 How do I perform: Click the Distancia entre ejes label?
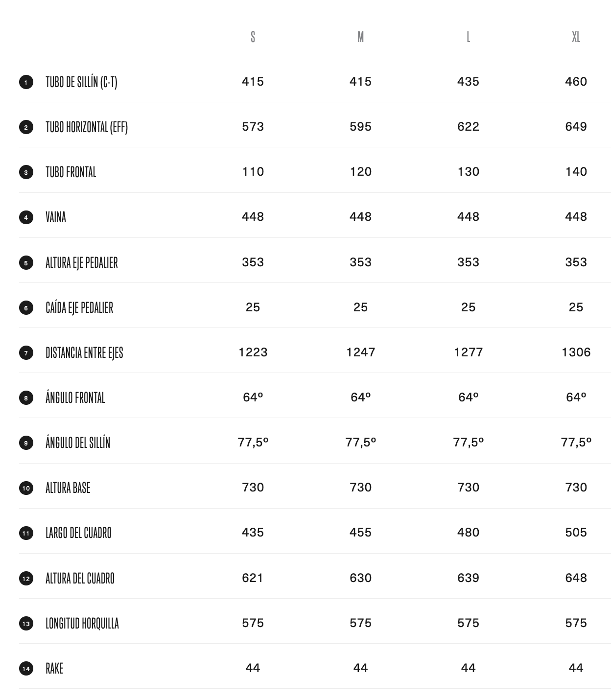(84, 352)
